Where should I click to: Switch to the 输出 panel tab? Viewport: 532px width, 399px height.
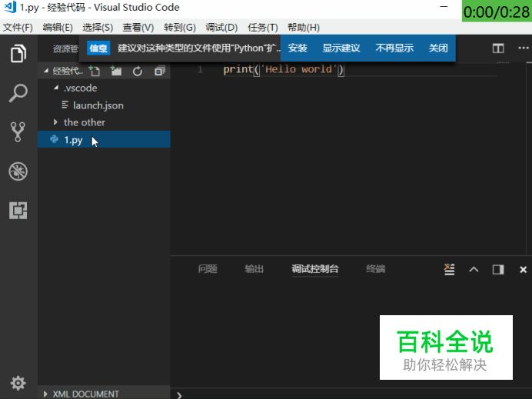[254, 269]
